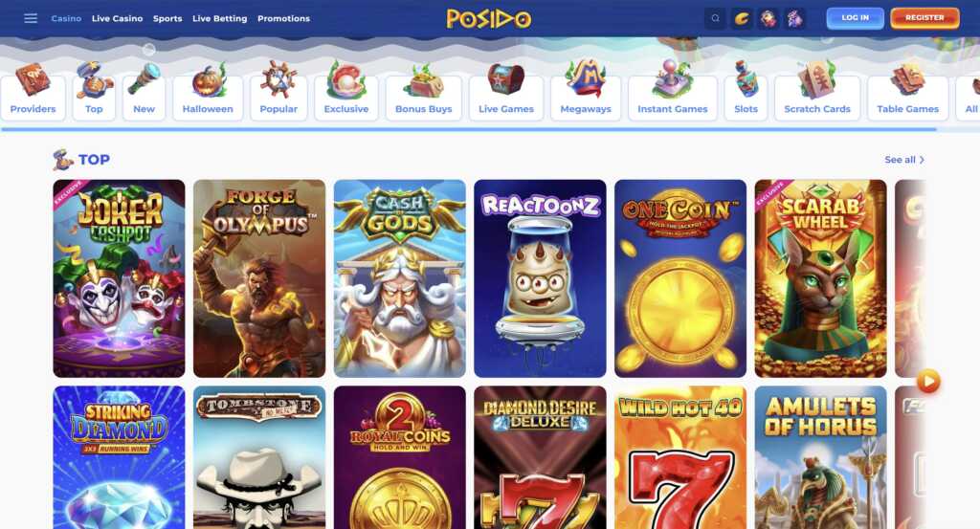Switch to Live Casino tab
Viewport: 980px width, 529px height.
[x=117, y=18]
